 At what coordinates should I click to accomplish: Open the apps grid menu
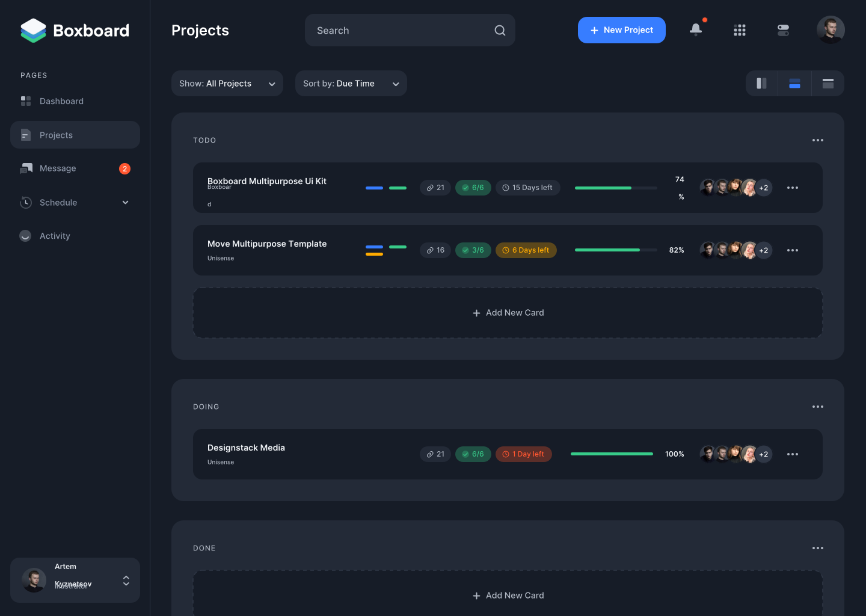click(x=740, y=30)
